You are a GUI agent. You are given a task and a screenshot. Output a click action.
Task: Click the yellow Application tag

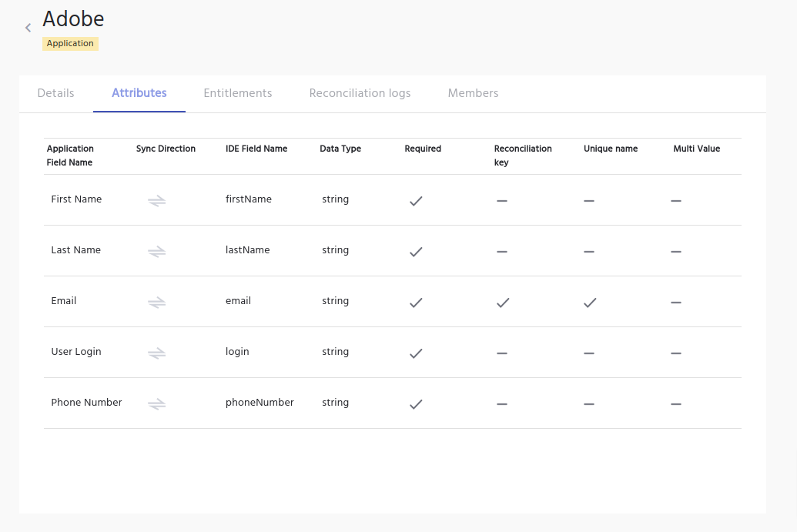click(x=70, y=44)
